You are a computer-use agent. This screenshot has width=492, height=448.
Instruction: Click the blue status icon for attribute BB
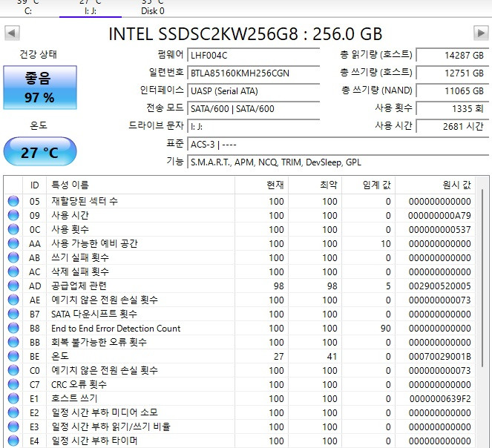(x=13, y=342)
